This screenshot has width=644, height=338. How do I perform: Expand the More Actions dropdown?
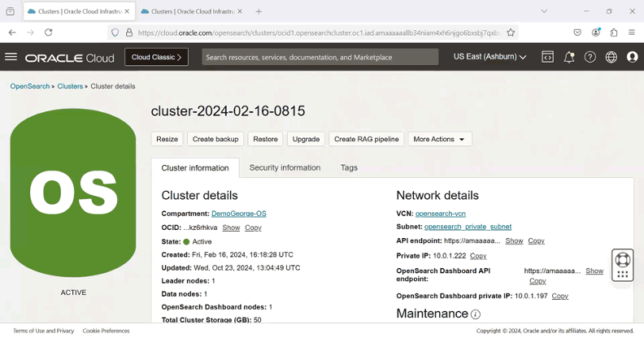coord(439,139)
